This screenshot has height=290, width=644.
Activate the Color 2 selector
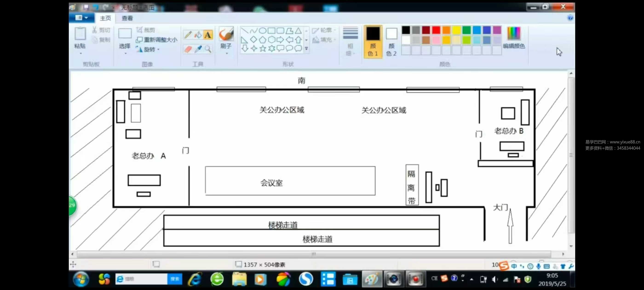[391, 41]
